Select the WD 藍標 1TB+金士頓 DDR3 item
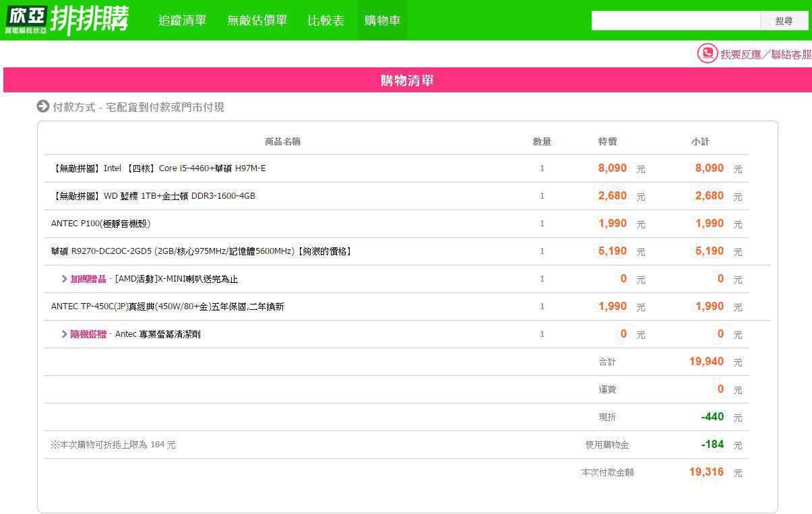The height and width of the screenshot is (514, 812). tap(154, 196)
